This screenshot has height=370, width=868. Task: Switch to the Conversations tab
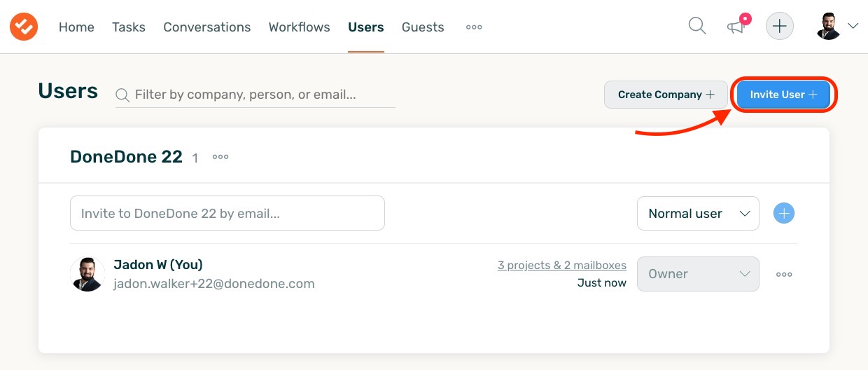pos(207,27)
